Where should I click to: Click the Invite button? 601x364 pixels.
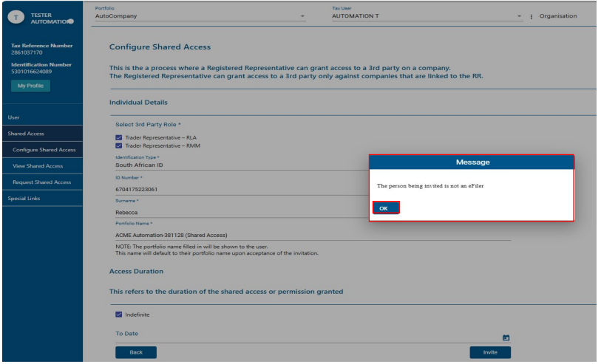[x=490, y=352]
